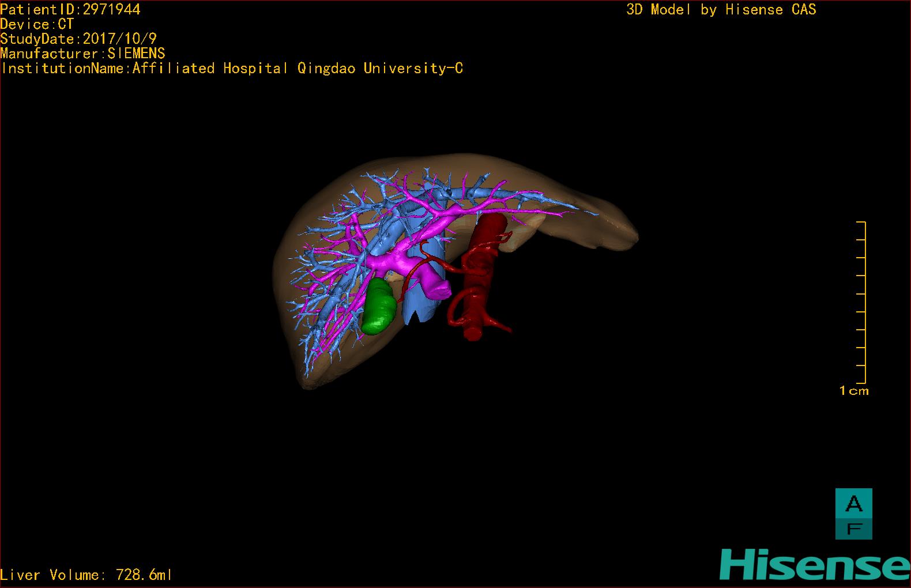Image resolution: width=911 pixels, height=588 pixels.
Task: Click the "1cm" scale label
Action: click(854, 391)
